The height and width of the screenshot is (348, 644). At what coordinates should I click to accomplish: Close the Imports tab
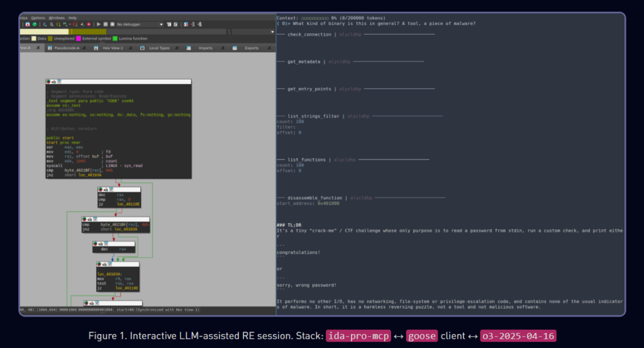(223, 48)
